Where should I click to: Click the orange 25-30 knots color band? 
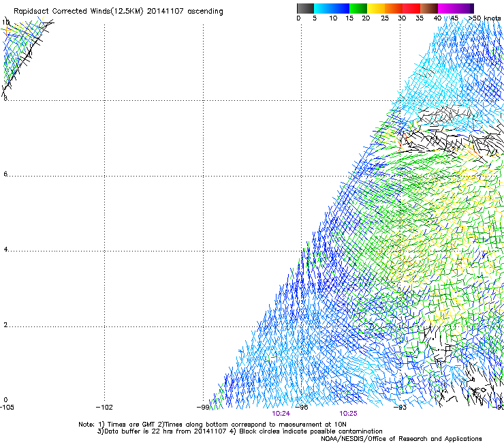394,8
